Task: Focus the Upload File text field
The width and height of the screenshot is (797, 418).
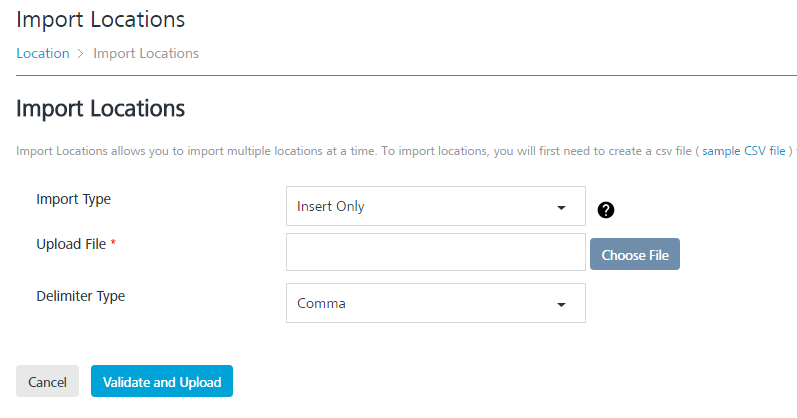Action: (x=435, y=252)
